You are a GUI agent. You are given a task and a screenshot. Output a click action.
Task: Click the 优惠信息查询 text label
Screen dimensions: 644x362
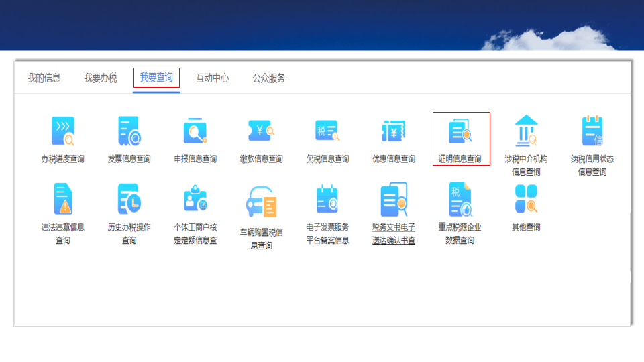(394, 159)
